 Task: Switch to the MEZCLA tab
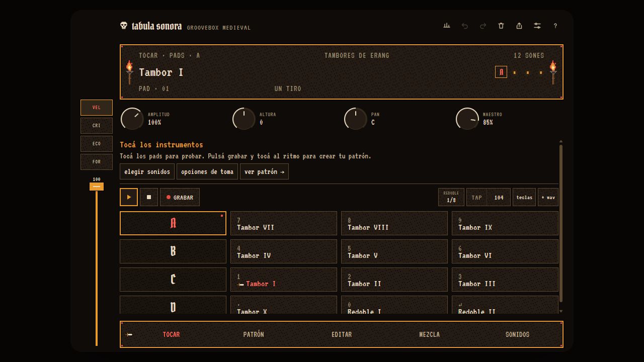(430, 334)
